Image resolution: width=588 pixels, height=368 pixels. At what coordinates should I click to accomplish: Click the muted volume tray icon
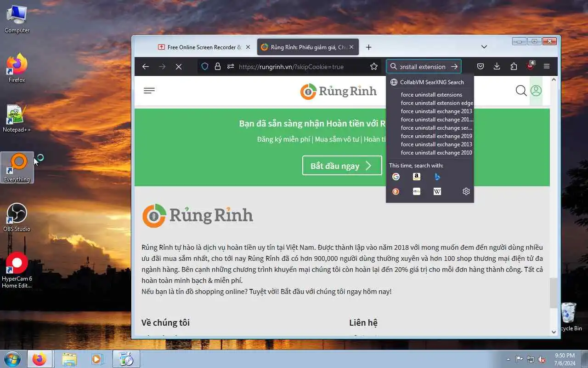point(542,359)
